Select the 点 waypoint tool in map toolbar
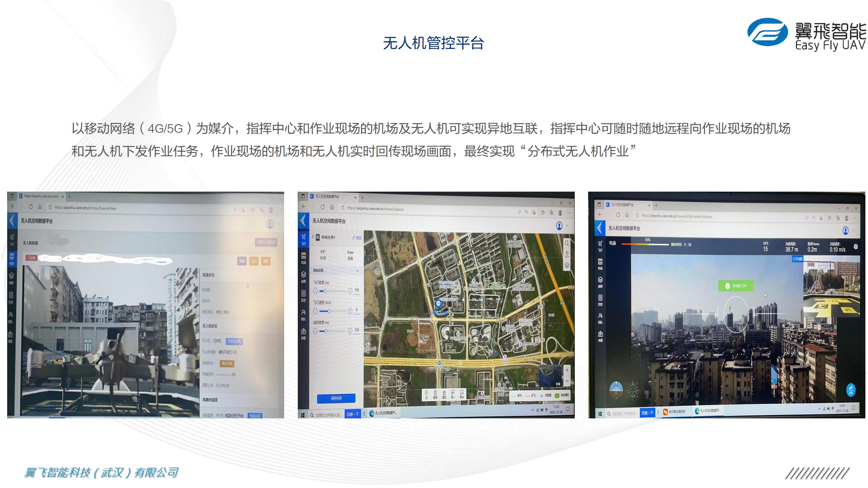The image size is (868, 488). coord(426,394)
